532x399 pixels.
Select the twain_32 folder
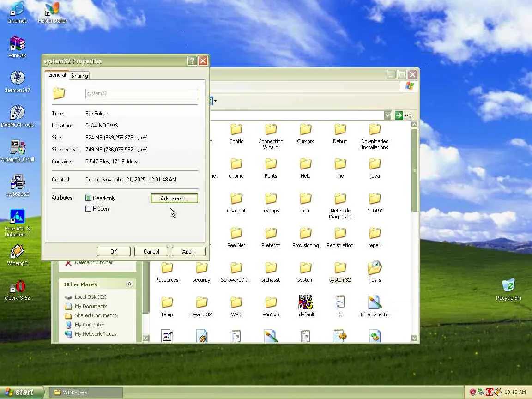pyautogui.click(x=201, y=307)
